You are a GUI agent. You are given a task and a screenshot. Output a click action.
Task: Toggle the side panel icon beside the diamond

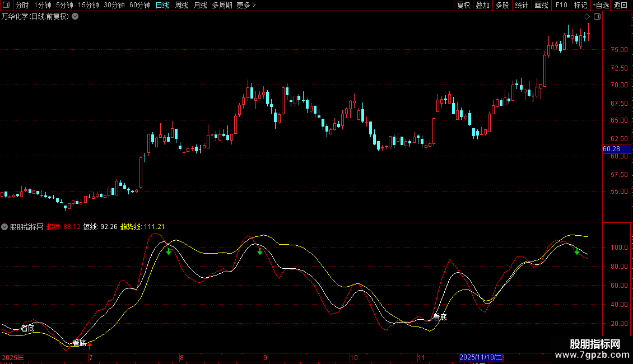[597, 16]
